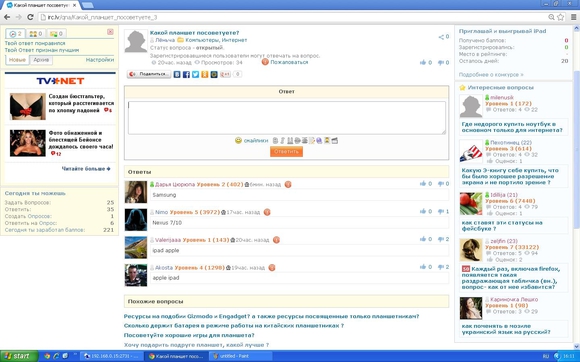580x362 pixels.
Task: Like the question with thumbs up
Action: pyautogui.click(x=423, y=62)
